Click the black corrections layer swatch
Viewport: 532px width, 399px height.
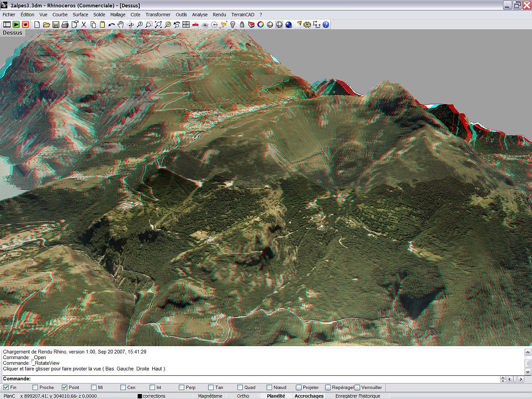coord(140,396)
